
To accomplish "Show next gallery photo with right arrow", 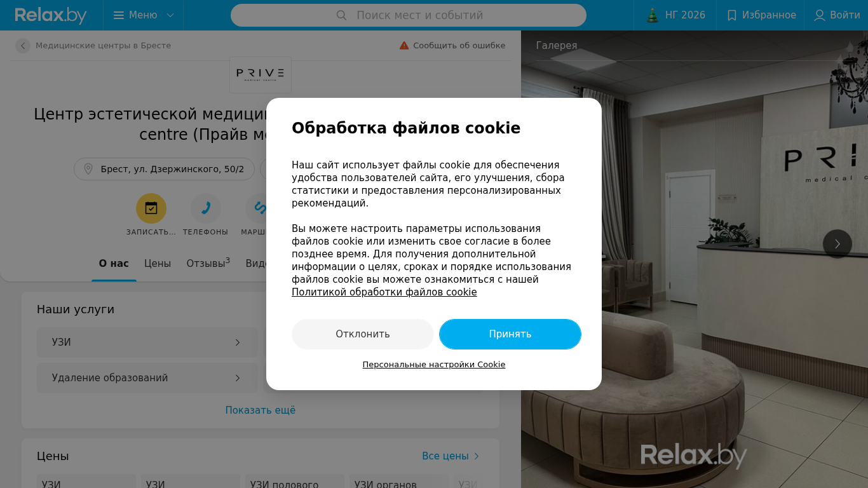I will (837, 244).
